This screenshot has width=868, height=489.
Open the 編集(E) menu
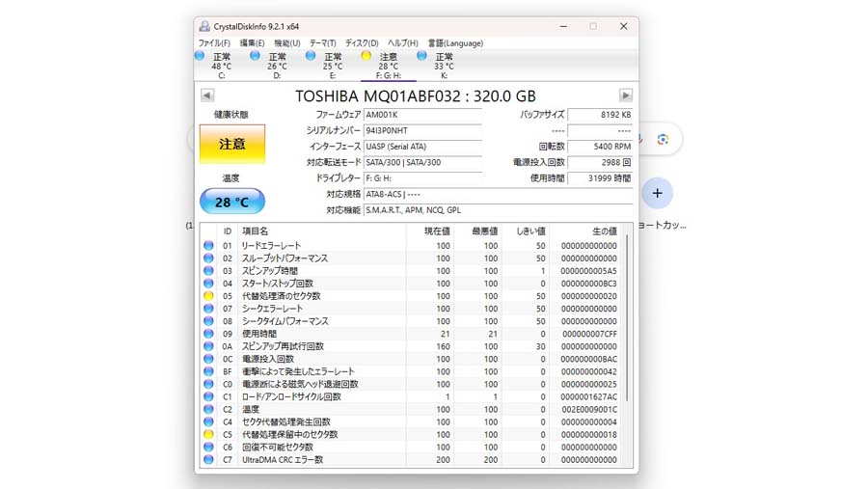click(x=252, y=42)
